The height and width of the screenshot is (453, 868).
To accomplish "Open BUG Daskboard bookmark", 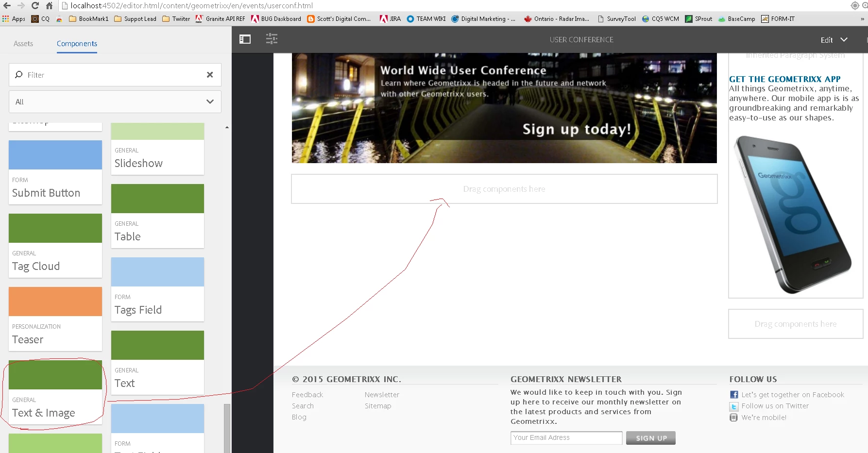I will tap(276, 19).
